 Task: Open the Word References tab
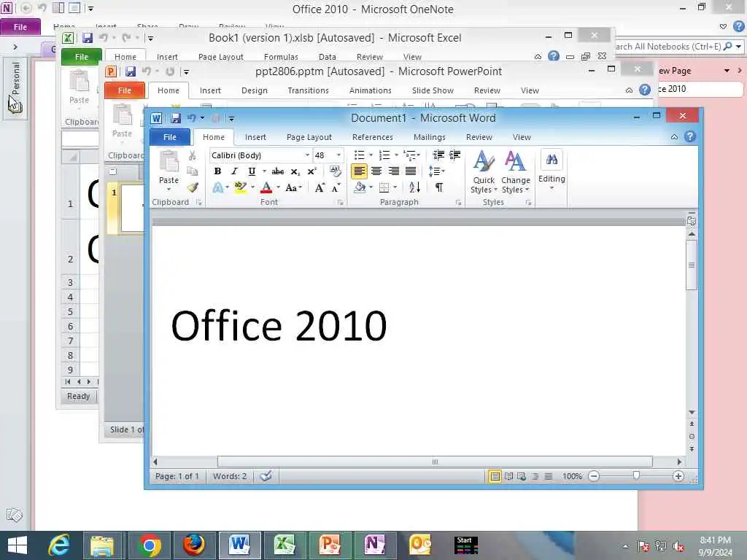373,137
